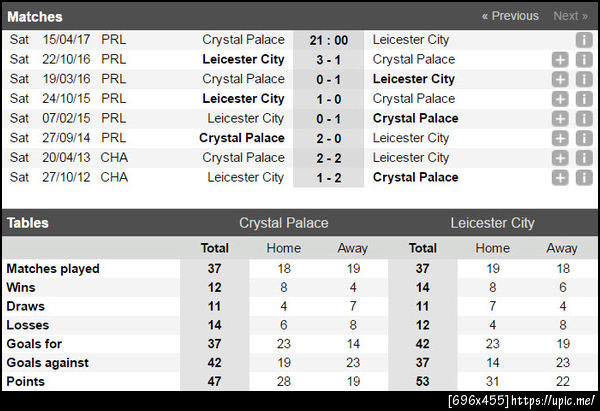Go to Previous matches page
600x411 pixels.
[x=510, y=16]
